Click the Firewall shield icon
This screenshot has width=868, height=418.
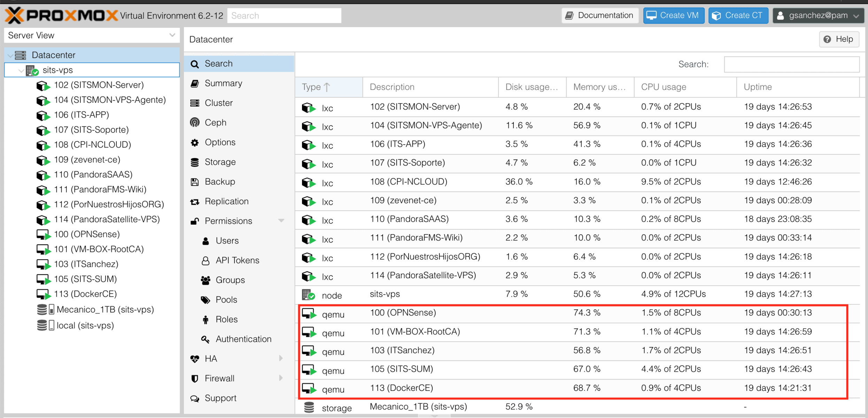point(195,379)
